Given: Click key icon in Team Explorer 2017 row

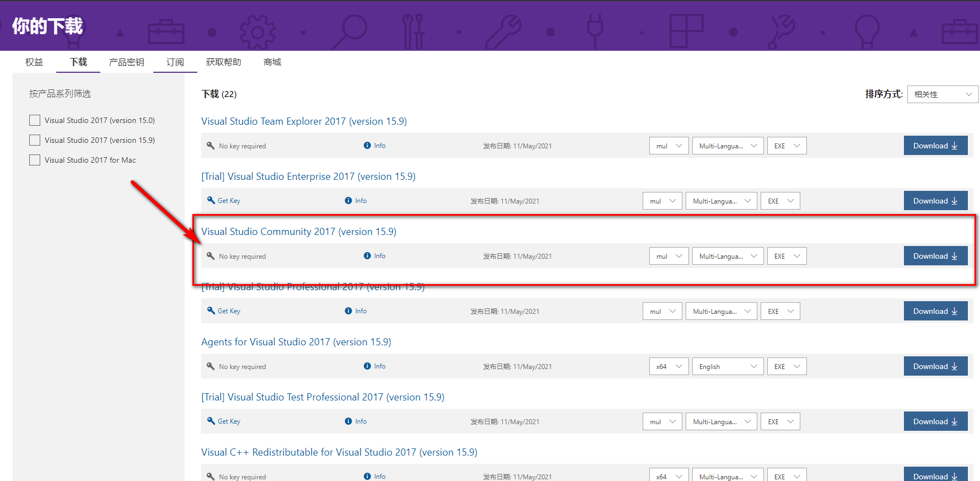Looking at the screenshot, I should [x=211, y=146].
